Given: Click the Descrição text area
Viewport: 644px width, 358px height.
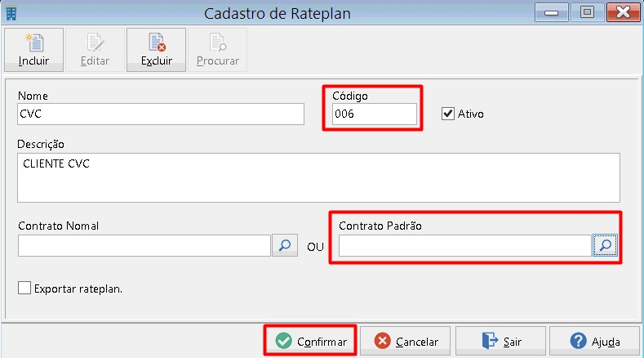Looking at the screenshot, I should point(318,177).
